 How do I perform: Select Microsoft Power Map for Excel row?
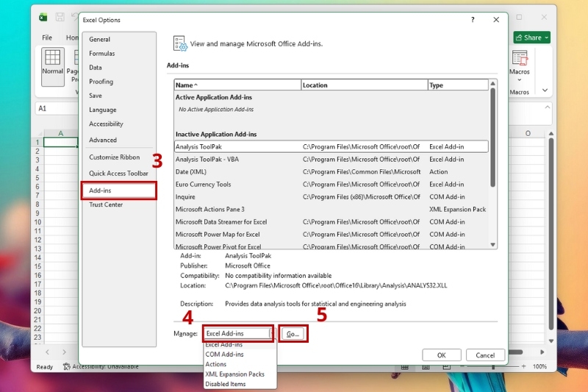tap(331, 235)
